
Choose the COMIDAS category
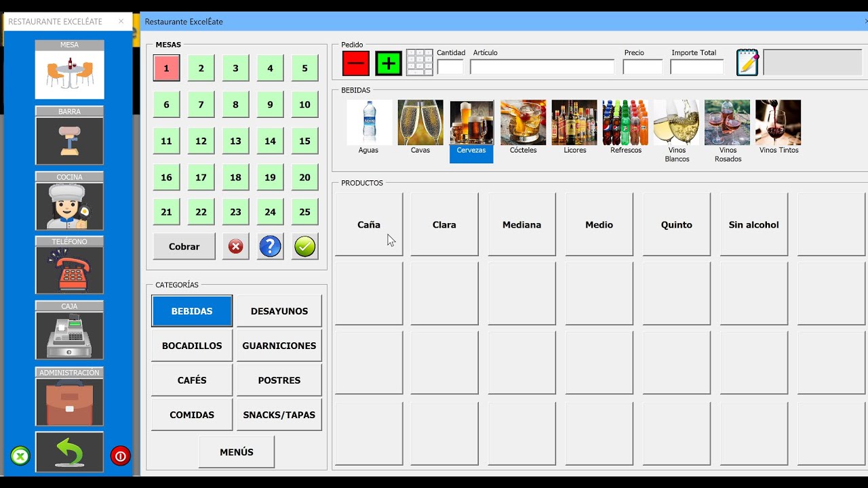[192, 415]
